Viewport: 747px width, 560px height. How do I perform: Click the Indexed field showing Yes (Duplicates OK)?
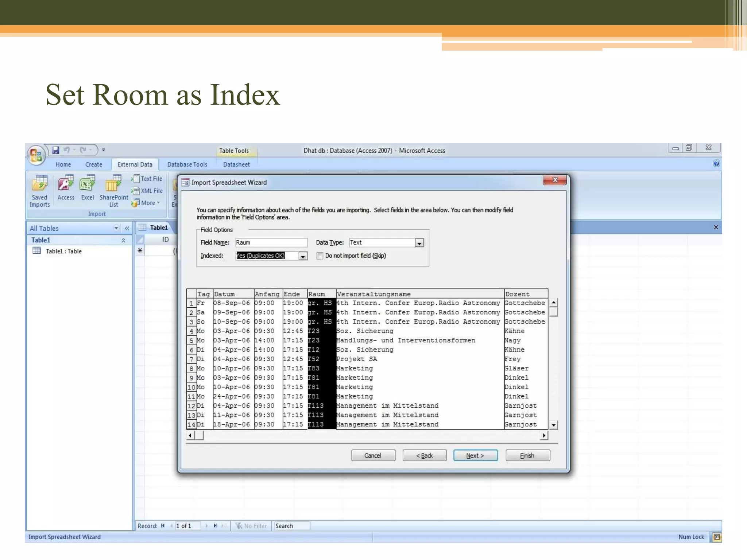pyautogui.click(x=267, y=256)
